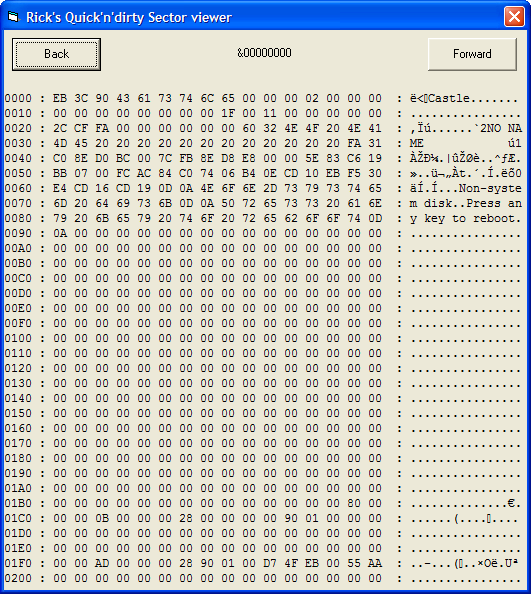Click the Forward button

point(472,54)
